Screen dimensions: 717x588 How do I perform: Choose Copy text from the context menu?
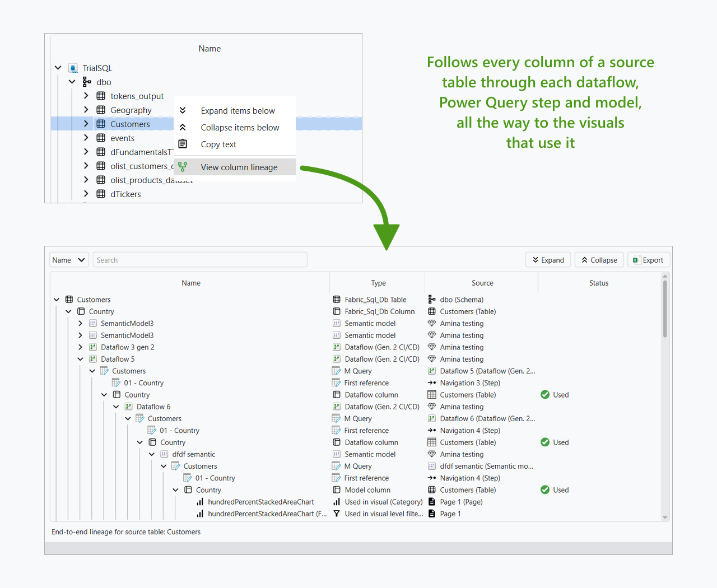click(235, 144)
